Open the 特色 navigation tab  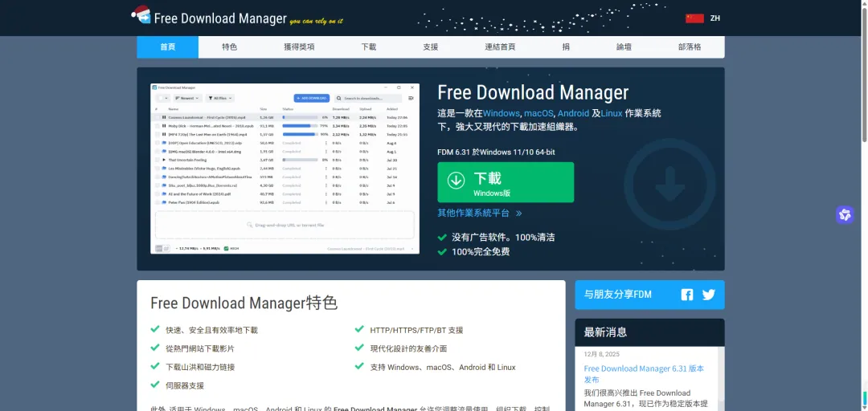click(x=230, y=47)
